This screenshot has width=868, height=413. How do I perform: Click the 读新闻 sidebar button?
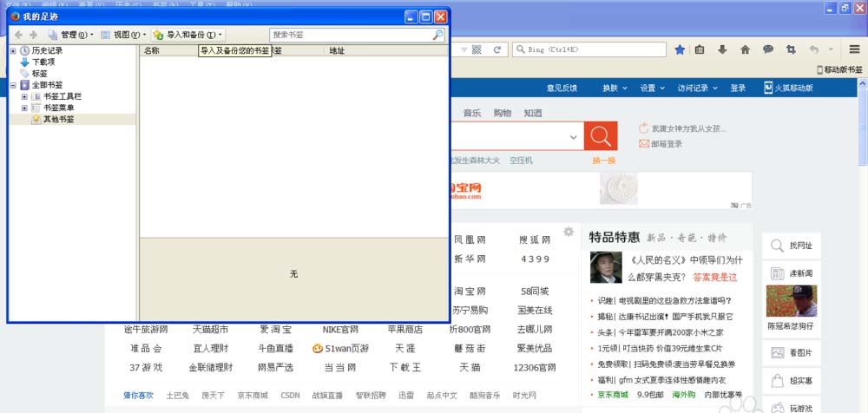792,273
